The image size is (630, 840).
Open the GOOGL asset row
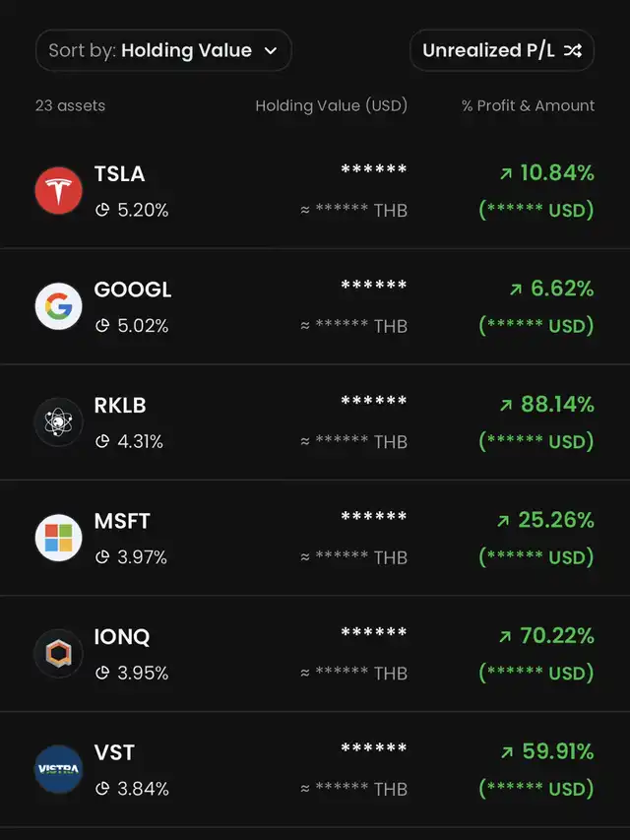click(x=315, y=306)
